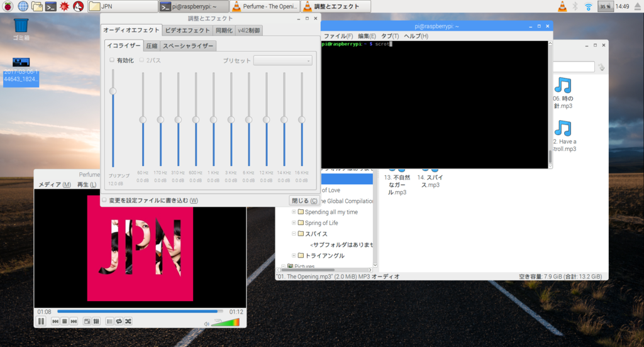Switch to the JPN taskbar window

[123, 6]
